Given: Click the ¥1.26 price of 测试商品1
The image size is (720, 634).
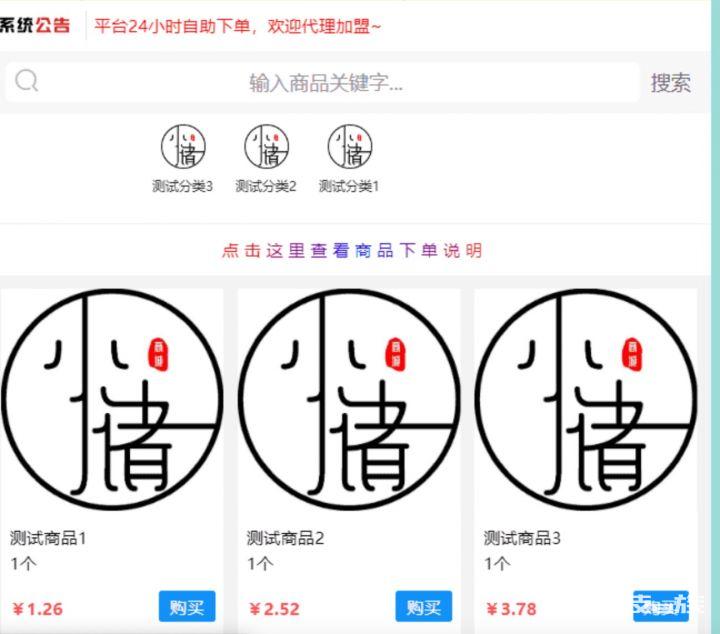Looking at the screenshot, I should click(x=38, y=609).
